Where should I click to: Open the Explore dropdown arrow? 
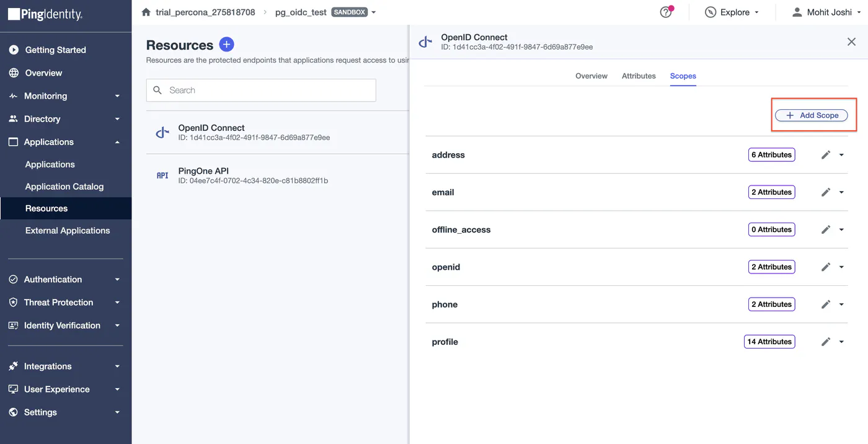pos(756,12)
